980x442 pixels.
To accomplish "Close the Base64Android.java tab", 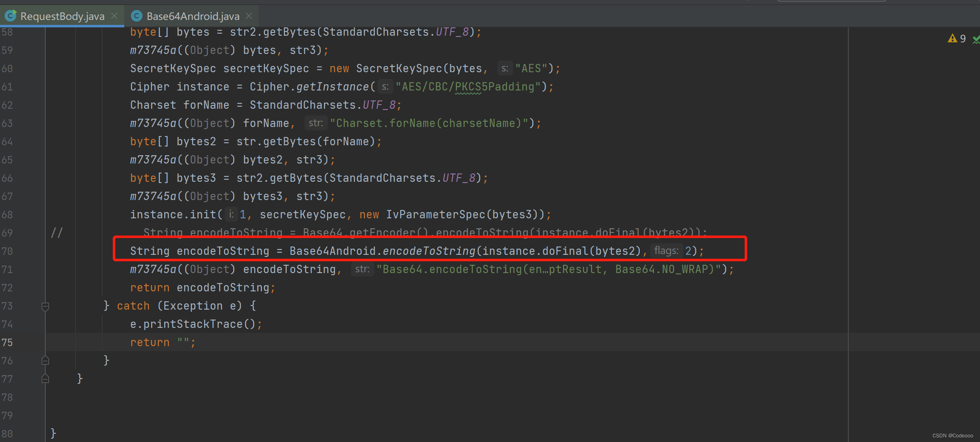I will 249,16.
